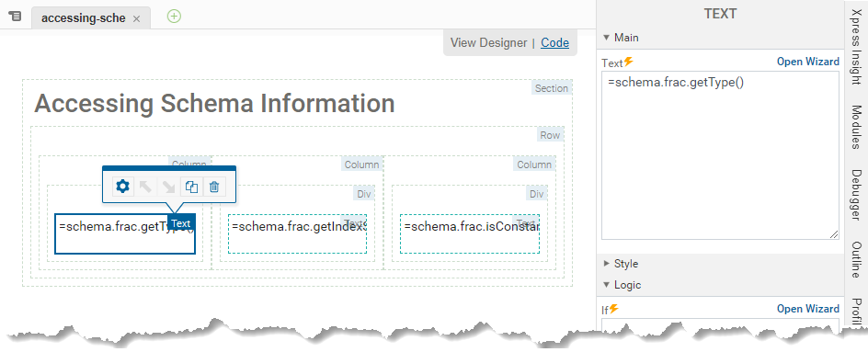
Task: Open the settings gear in element toolbar
Action: [x=123, y=187]
